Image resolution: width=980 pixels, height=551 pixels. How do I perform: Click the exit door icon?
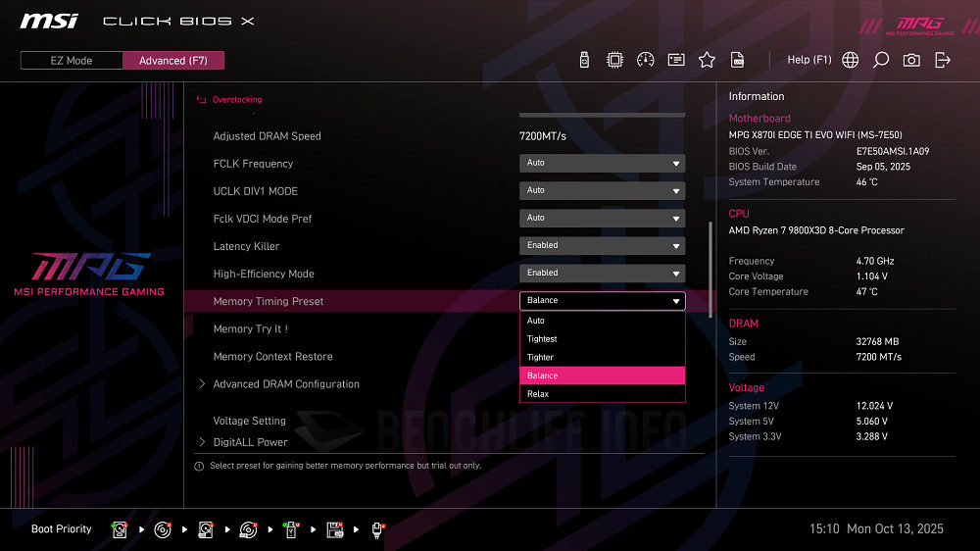943,60
